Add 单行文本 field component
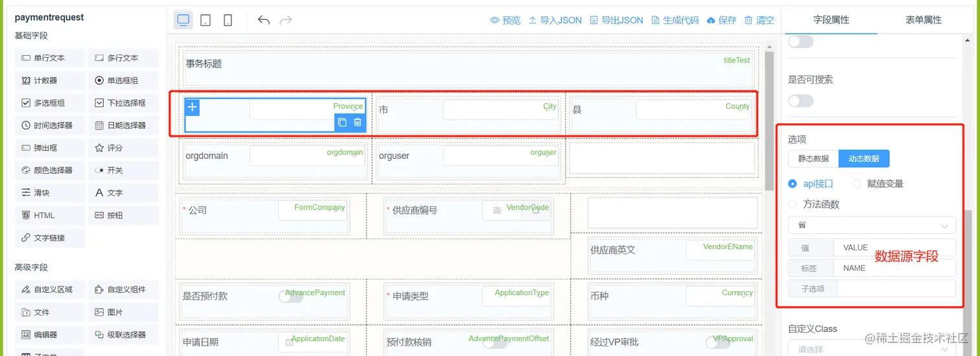 50,58
